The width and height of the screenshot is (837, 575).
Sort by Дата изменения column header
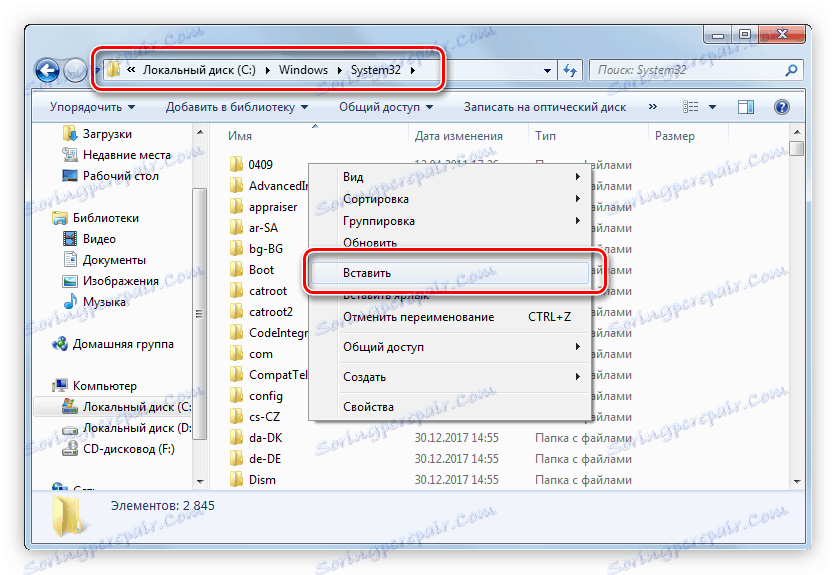[469, 136]
